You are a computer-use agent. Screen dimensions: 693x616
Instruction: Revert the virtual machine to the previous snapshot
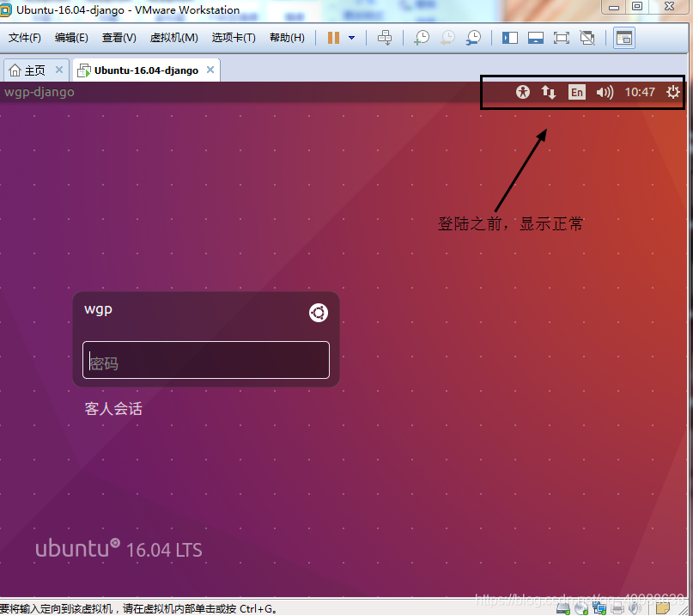(x=447, y=38)
